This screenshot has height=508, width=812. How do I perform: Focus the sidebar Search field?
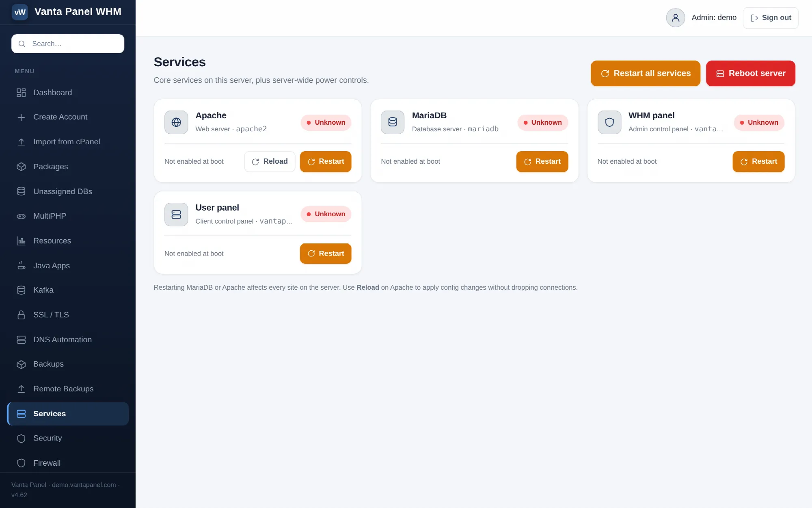click(x=68, y=44)
